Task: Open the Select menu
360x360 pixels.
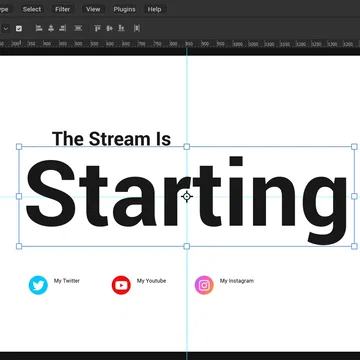Action: [x=32, y=9]
